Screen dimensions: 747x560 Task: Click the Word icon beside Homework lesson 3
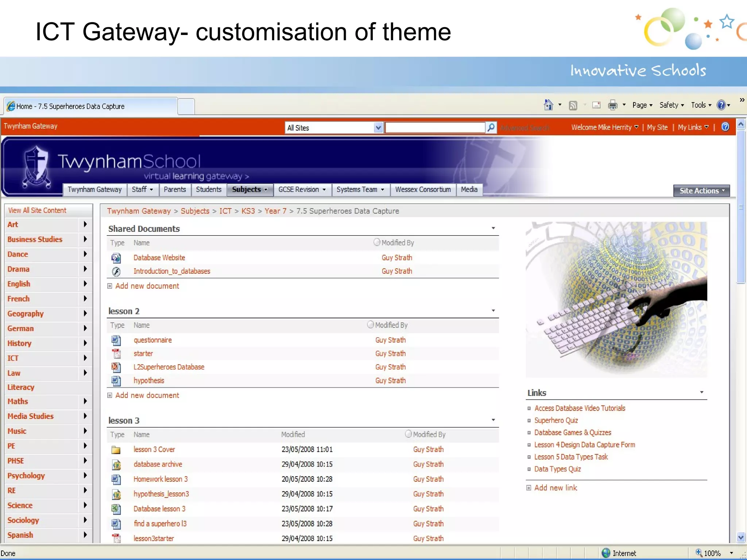116,479
